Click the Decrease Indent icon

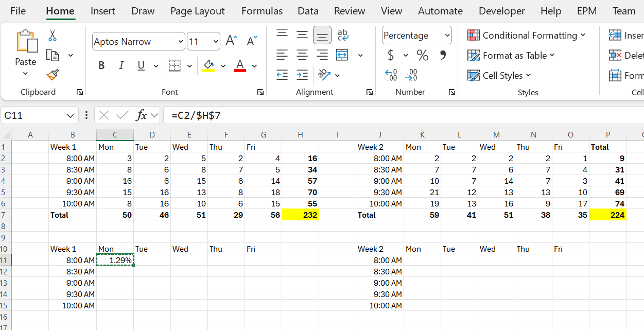pos(282,75)
